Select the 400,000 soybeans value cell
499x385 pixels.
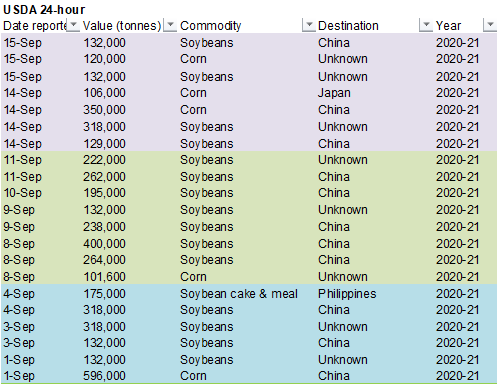pos(104,244)
